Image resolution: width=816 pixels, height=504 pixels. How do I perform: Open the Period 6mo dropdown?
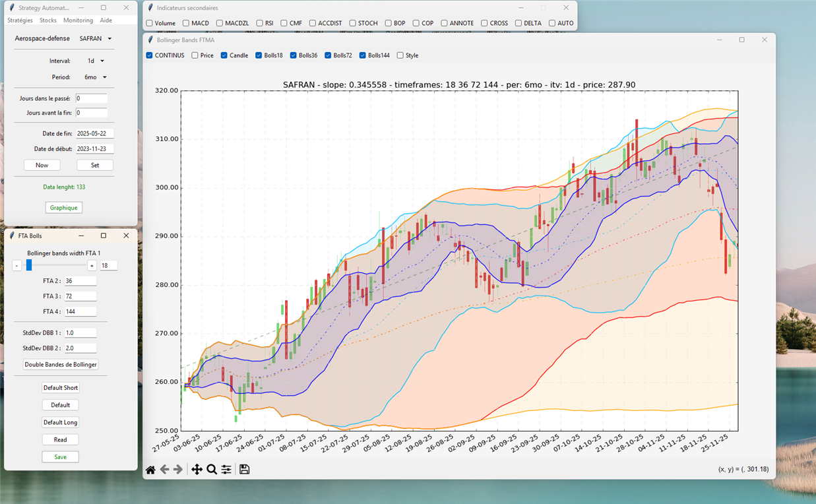(x=96, y=77)
